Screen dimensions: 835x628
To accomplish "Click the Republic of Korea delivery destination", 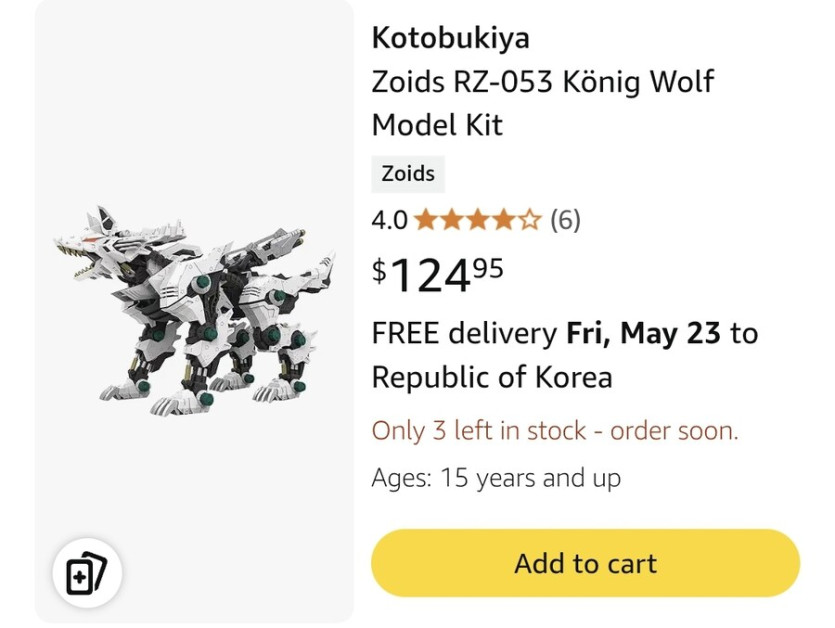I will click(491, 378).
